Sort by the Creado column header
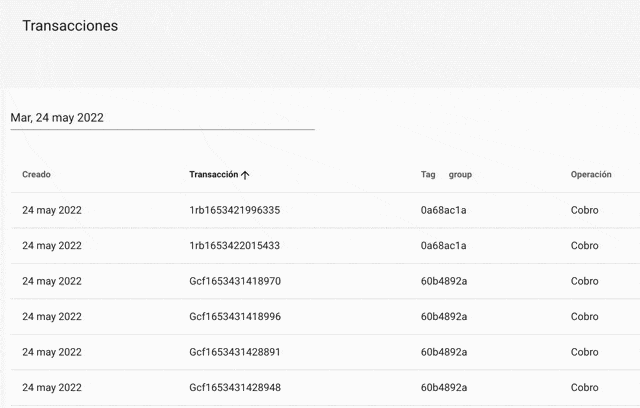This screenshot has height=408, width=640. (36, 175)
